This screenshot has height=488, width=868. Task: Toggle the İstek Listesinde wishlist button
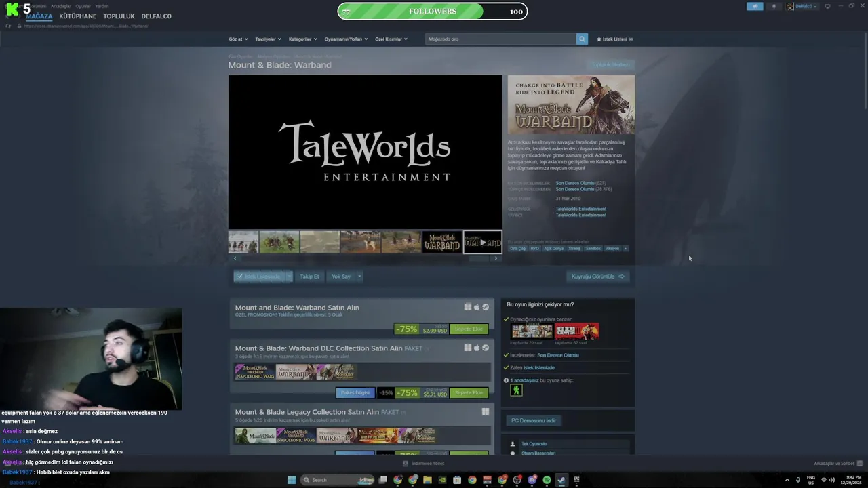coord(260,277)
